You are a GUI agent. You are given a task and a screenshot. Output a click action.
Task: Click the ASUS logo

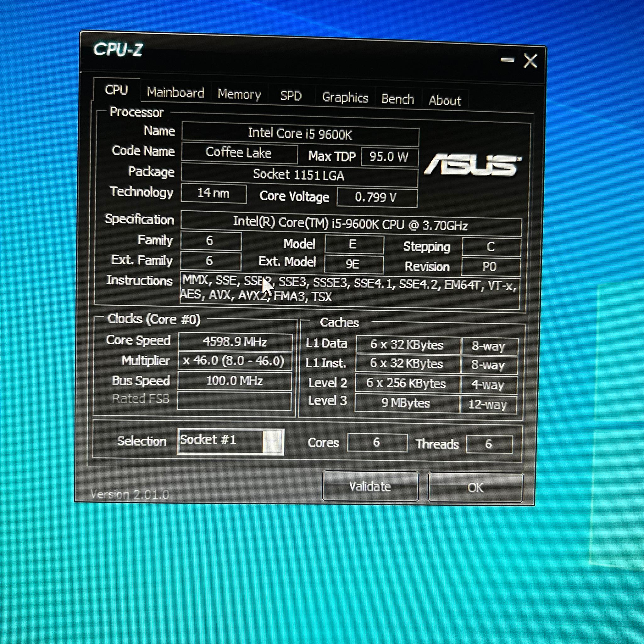(472, 165)
